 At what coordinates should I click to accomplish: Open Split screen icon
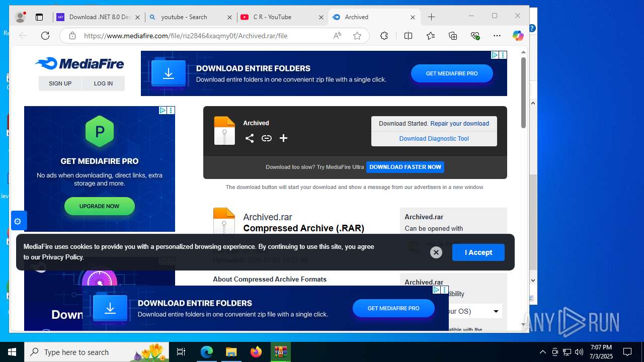(408, 36)
